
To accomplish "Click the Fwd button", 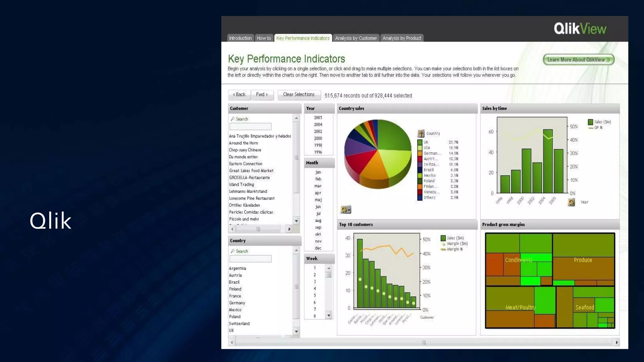I will point(262,95).
